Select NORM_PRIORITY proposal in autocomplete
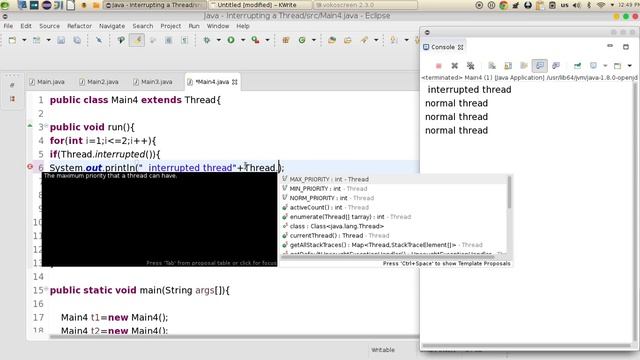The height and width of the screenshot is (360, 640). coord(394,198)
